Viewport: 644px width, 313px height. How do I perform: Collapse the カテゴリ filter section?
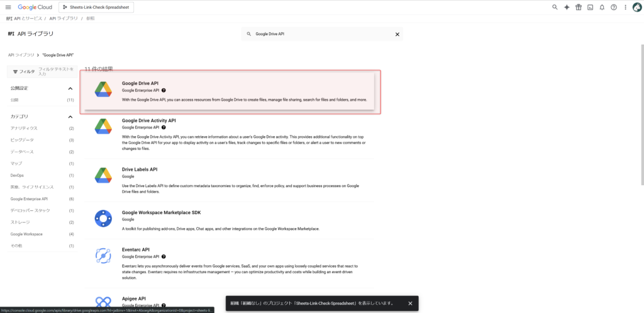[70, 117]
